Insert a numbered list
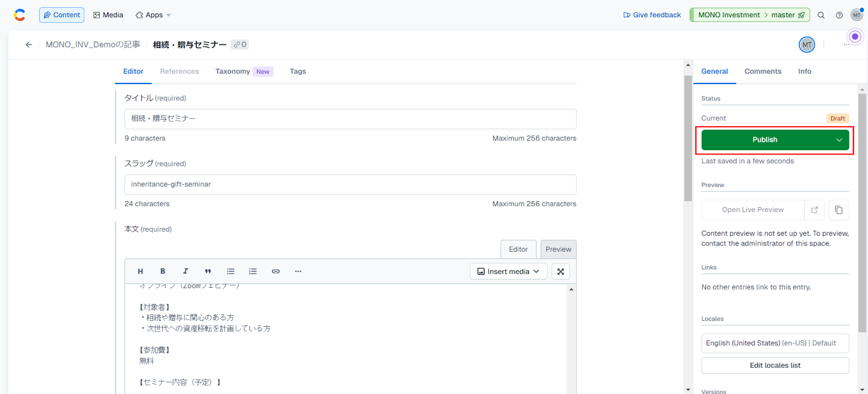This screenshot has width=868, height=394. tap(253, 272)
